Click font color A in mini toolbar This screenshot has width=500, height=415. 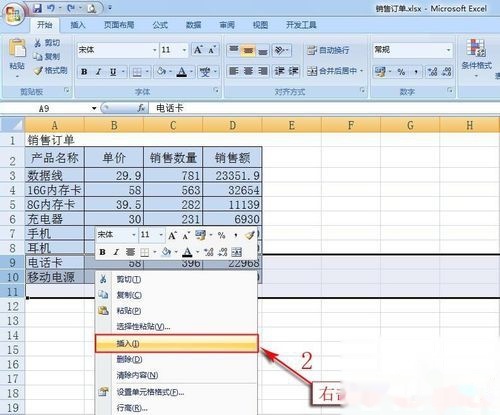(x=188, y=252)
